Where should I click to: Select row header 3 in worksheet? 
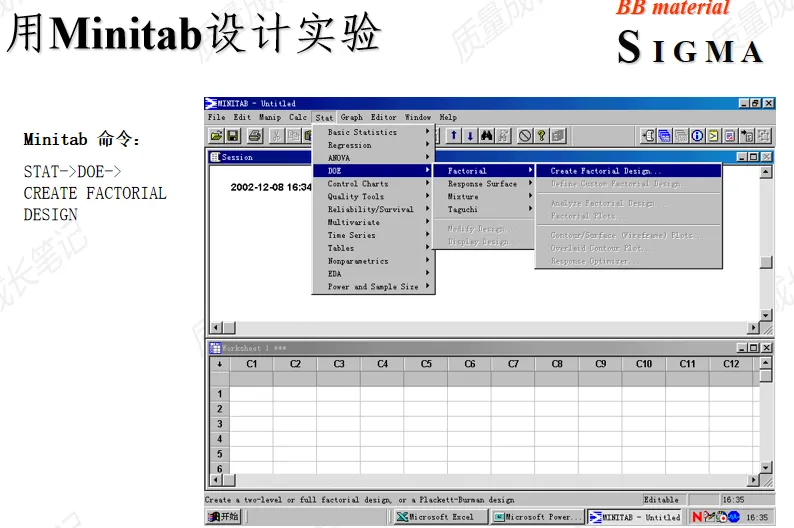pyautogui.click(x=219, y=424)
